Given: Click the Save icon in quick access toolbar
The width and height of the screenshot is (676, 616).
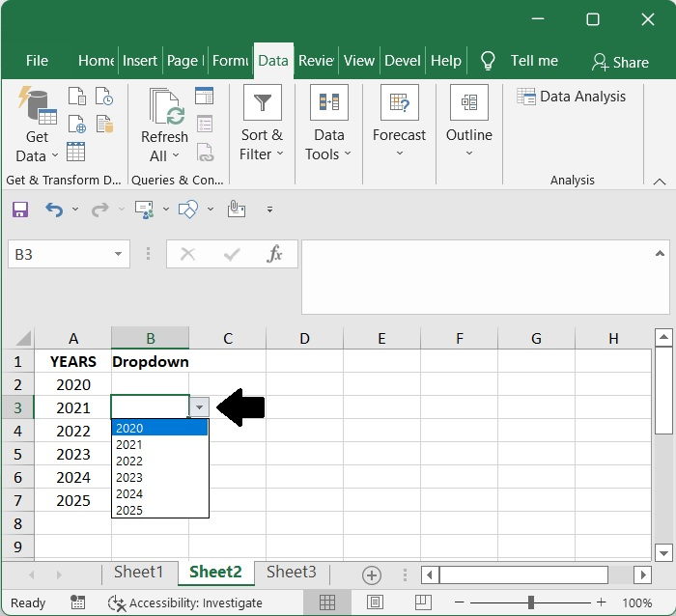Looking at the screenshot, I should click(20, 210).
